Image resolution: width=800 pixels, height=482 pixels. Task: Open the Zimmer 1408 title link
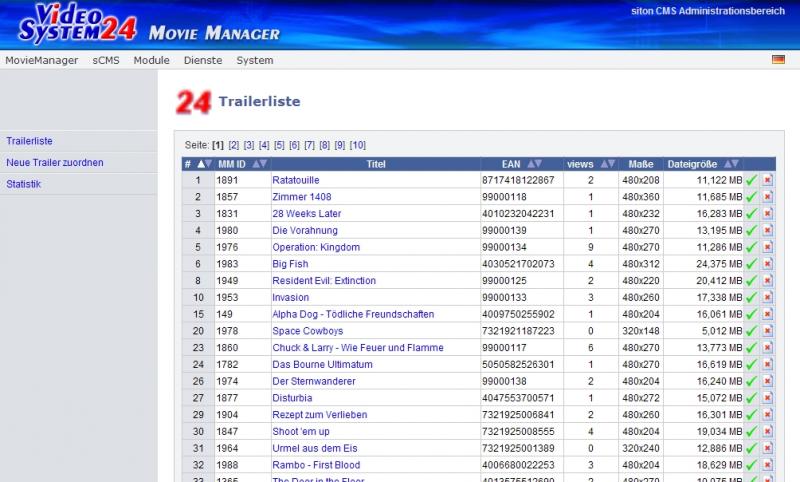click(302, 197)
